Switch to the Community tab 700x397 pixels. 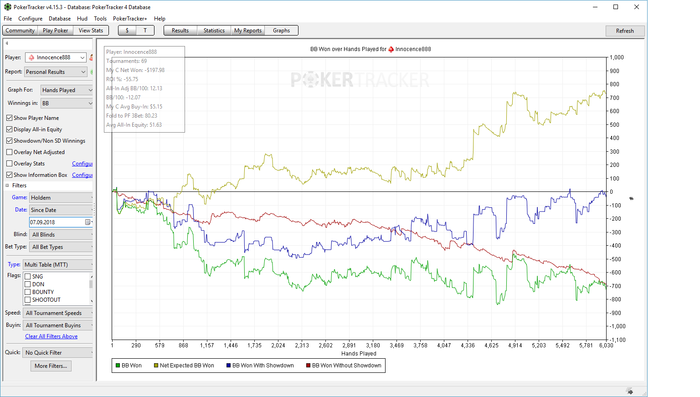[x=20, y=30]
